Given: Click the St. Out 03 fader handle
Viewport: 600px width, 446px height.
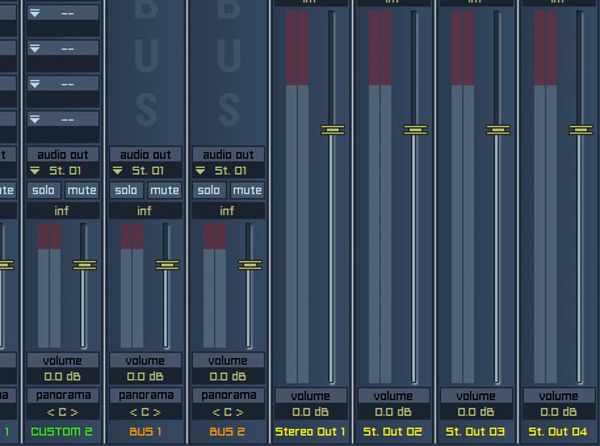Looking at the screenshot, I should [x=497, y=129].
